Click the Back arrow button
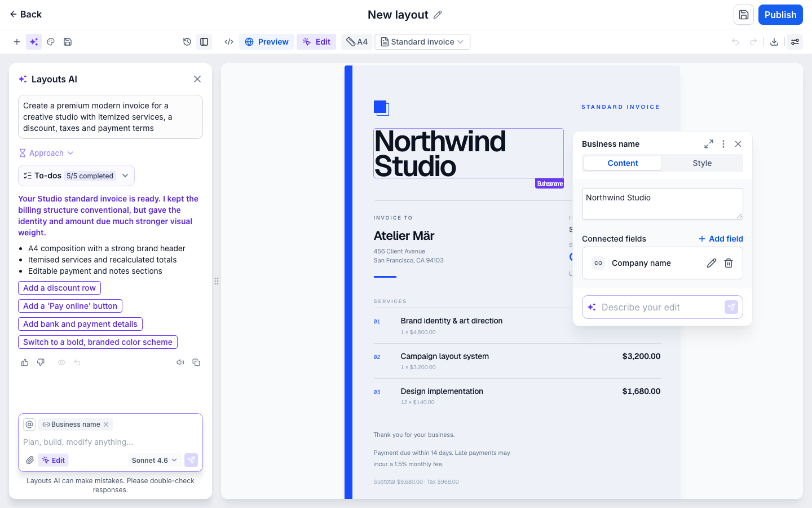Screen dimensions: 812x508 pyautogui.click(x=25, y=14)
